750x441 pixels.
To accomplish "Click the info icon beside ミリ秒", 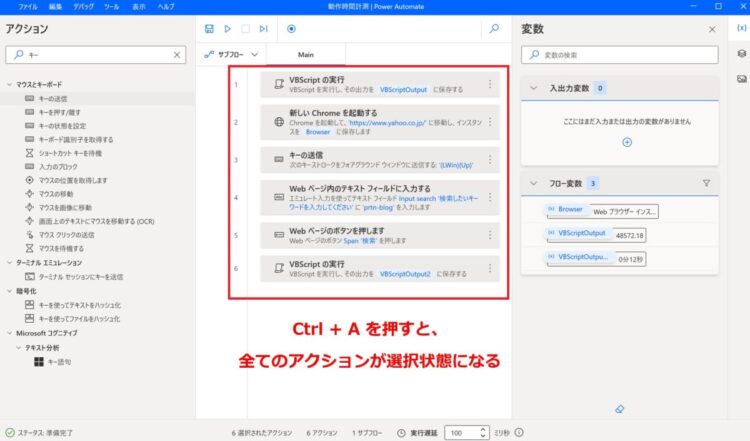I will coord(519,432).
